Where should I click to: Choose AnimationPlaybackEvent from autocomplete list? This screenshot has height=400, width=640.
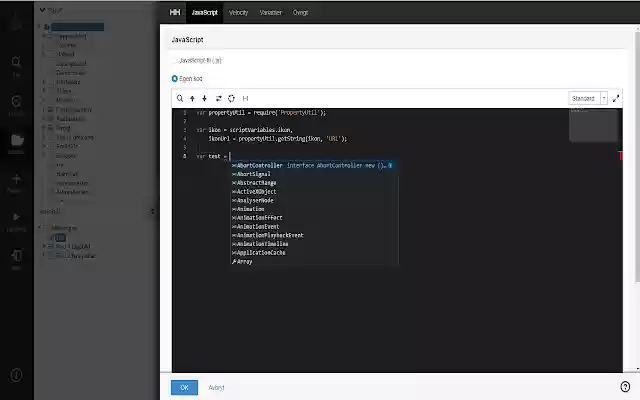click(314, 235)
